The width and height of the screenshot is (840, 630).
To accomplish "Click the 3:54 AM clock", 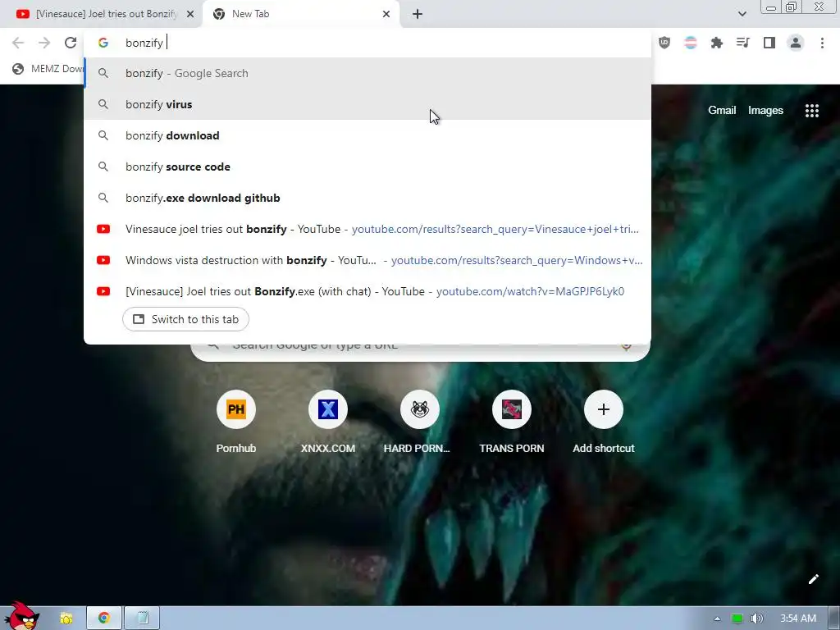I will 798,619.
